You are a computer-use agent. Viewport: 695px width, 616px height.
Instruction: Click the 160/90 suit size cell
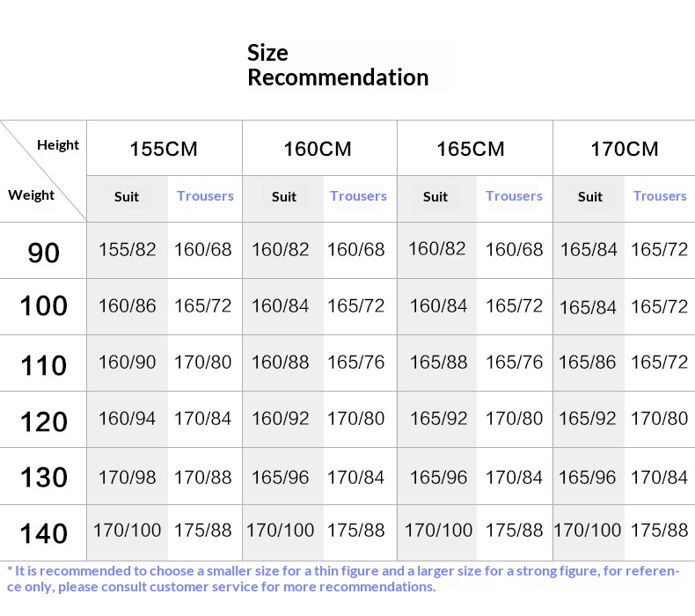(127, 363)
